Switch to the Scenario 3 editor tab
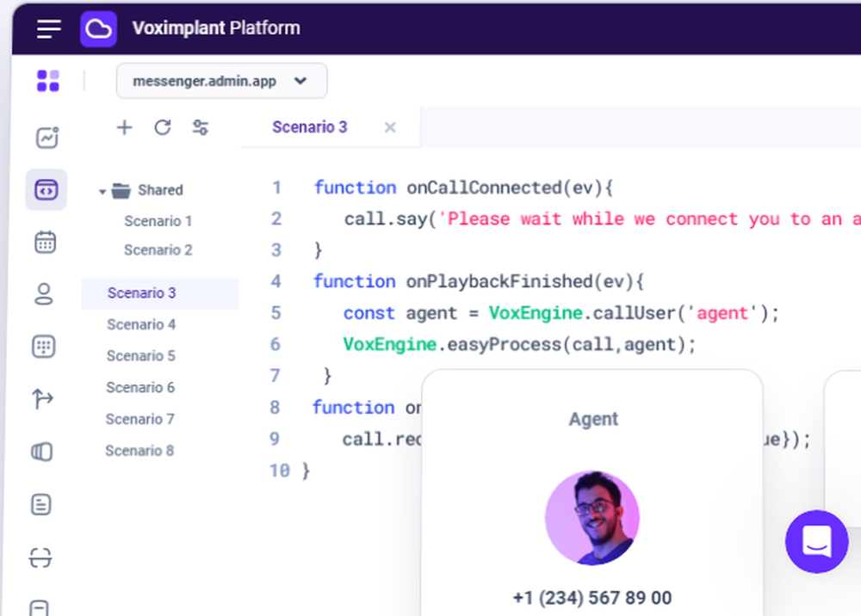Screen dimensions: 861x616 click(x=310, y=127)
